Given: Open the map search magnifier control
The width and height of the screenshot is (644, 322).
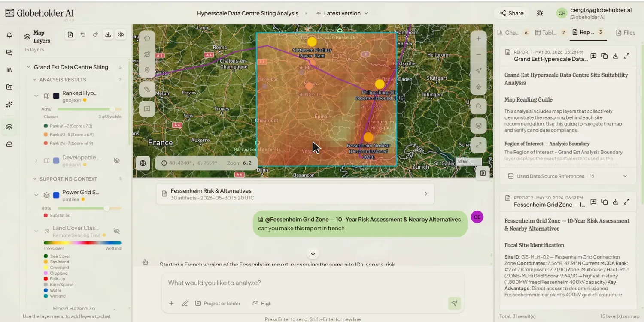Looking at the screenshot, I should 478,106.
